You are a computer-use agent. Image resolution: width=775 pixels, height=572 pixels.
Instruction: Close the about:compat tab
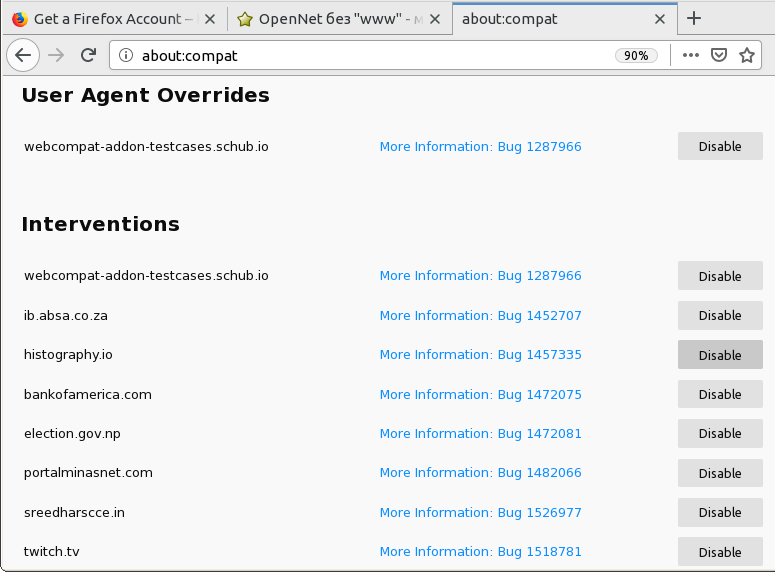[659, 19]
